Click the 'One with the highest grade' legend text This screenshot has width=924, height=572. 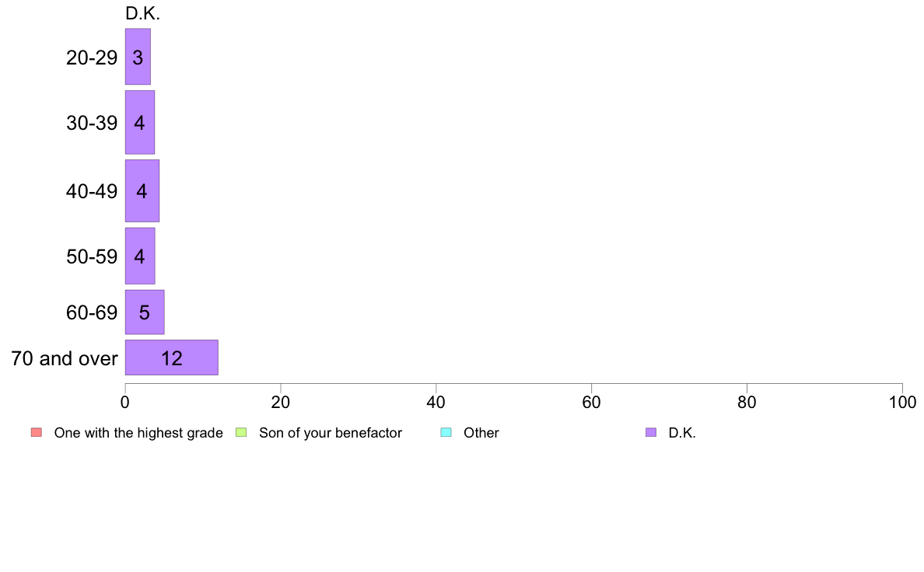tap(138, 433)
